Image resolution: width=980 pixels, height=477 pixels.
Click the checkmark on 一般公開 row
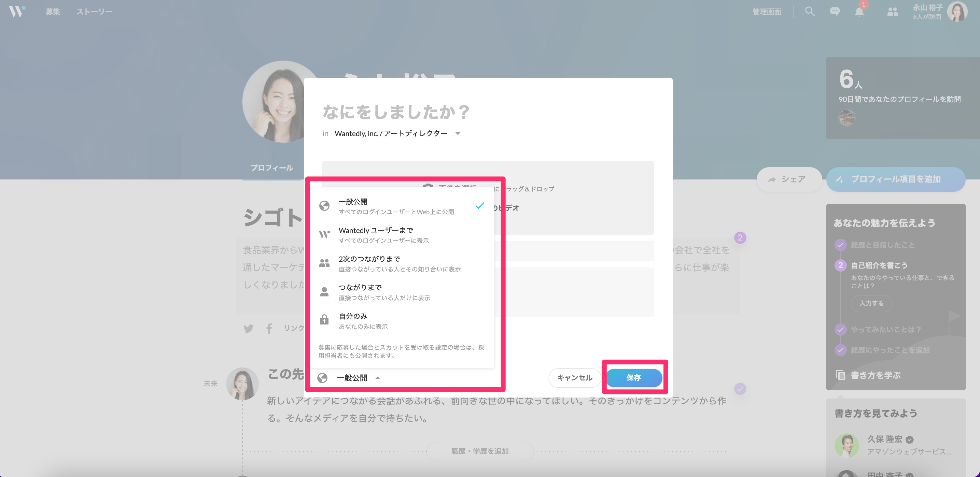pos(480,206)
